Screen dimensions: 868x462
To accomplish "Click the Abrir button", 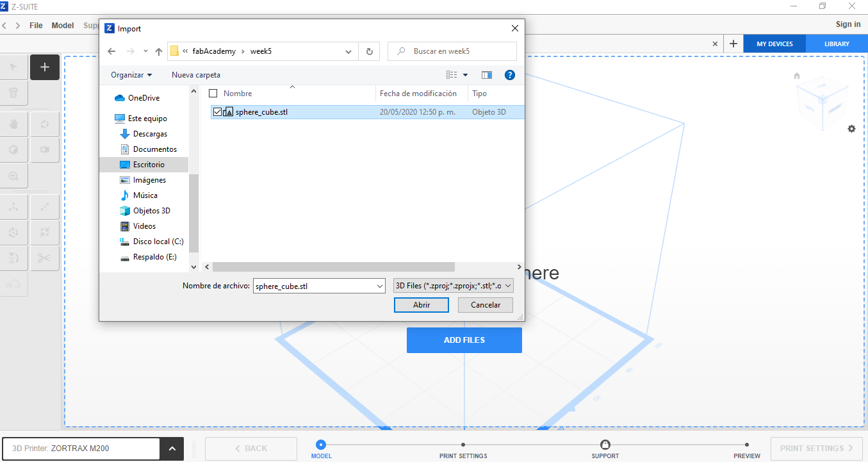I will (x=422, y=305).
